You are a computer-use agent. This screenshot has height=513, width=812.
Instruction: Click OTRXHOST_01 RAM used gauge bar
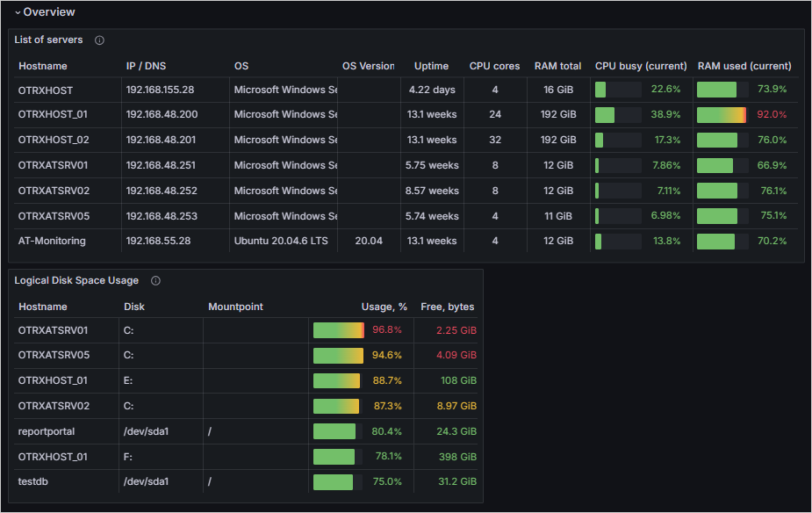(x=721, y=115)
